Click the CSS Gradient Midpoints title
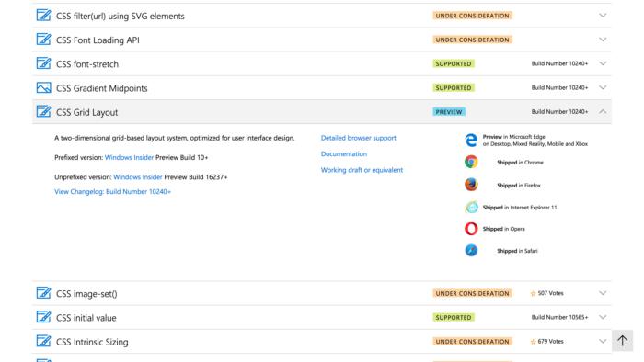The height and width of the screenshot is (362, 644). point(101,88)
